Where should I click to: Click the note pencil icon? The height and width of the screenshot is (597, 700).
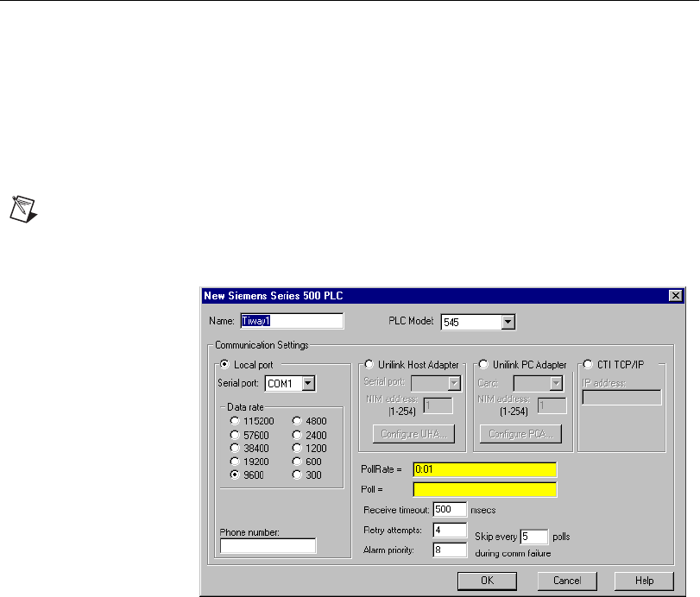coord(23,209)
